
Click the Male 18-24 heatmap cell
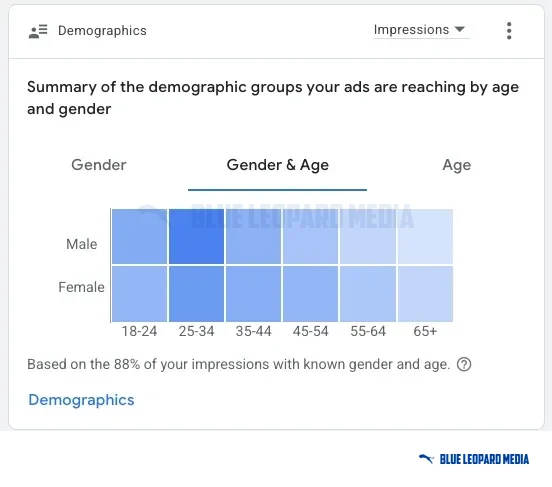(139, 236)
